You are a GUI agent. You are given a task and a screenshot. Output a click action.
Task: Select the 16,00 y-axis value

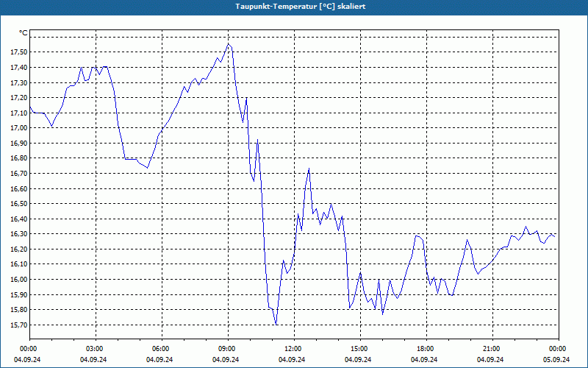18,280
